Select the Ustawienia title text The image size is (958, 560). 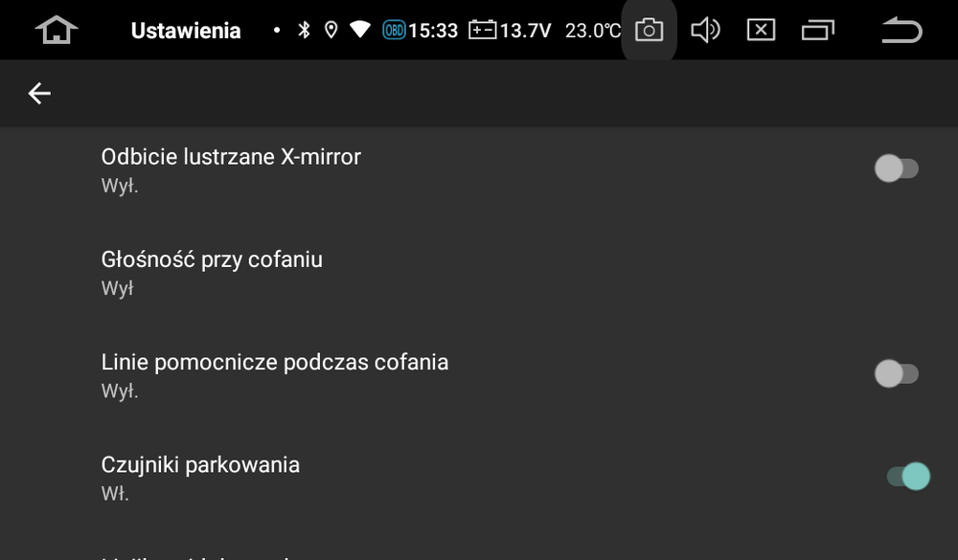(x=186, y=30)
